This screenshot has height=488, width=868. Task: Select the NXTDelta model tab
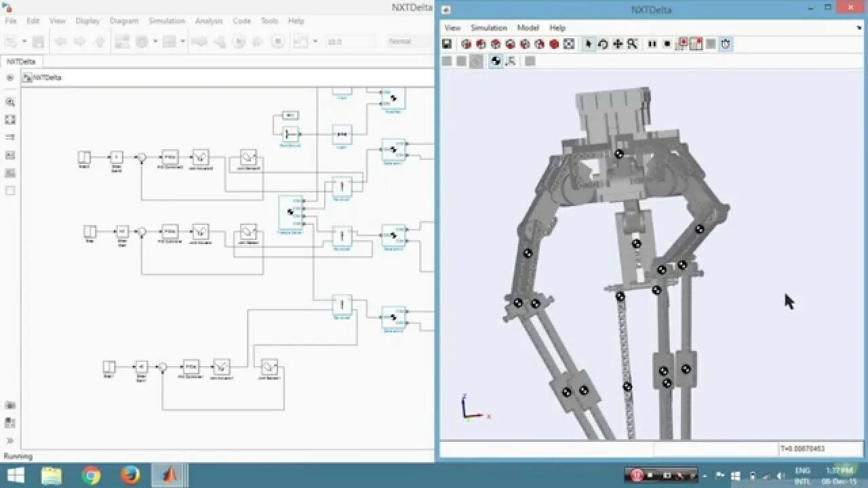pyautogui.click(x=21, y=61)
